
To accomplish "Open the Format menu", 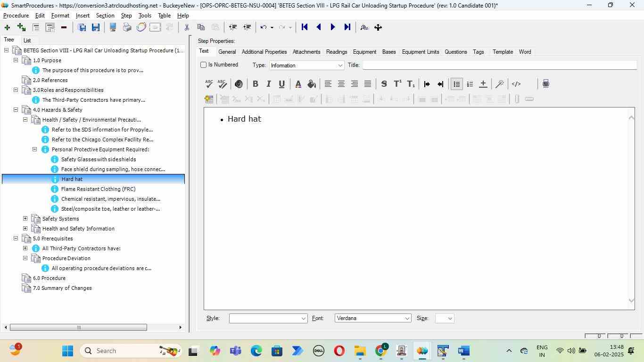I will tap(60, 16).
